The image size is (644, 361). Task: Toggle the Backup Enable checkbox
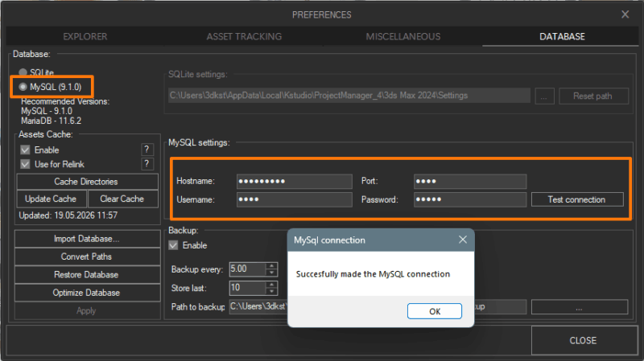(173, 245)
